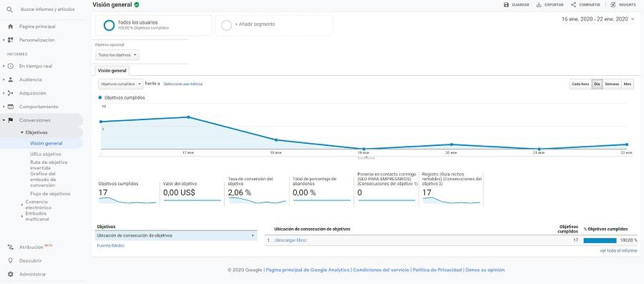644x284 pixels.
Task: Click the Descubrir lightbulb icon
Action: [x=11, y=260]
